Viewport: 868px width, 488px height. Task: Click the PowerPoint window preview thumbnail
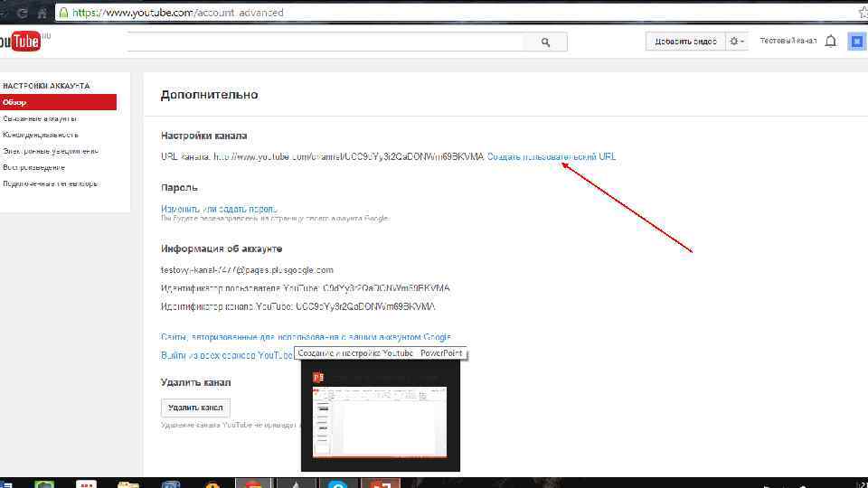pos(380,422)
